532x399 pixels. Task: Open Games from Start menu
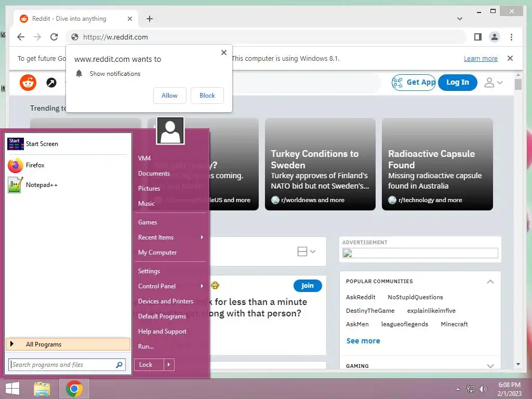(148, 222)
